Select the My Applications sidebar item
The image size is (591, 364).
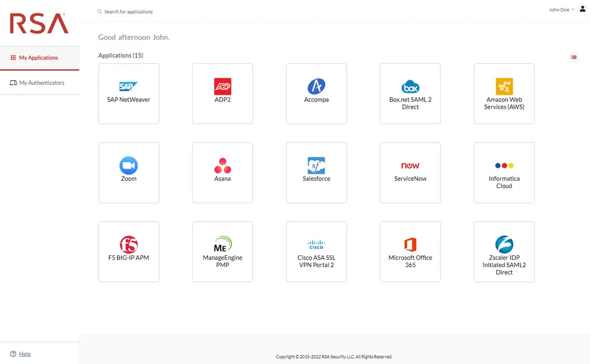tap(40, 58)
